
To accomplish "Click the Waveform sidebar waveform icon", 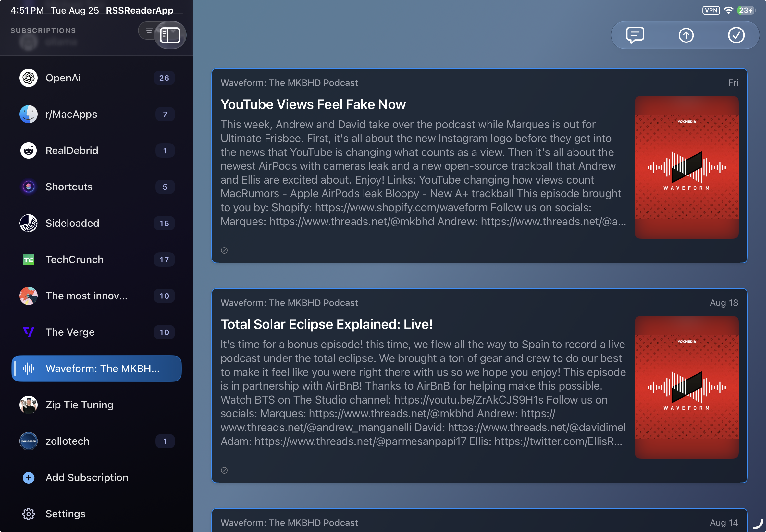I will point(28,369).
